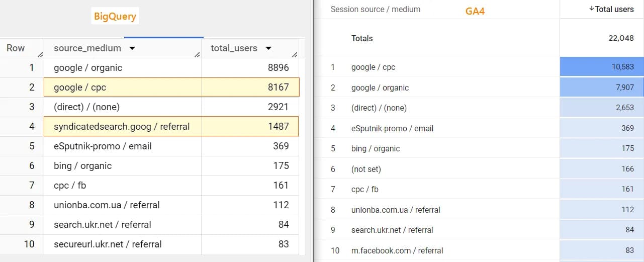
Task: Select cpc / fb in BigQuery results
Action: coord(70,186)
